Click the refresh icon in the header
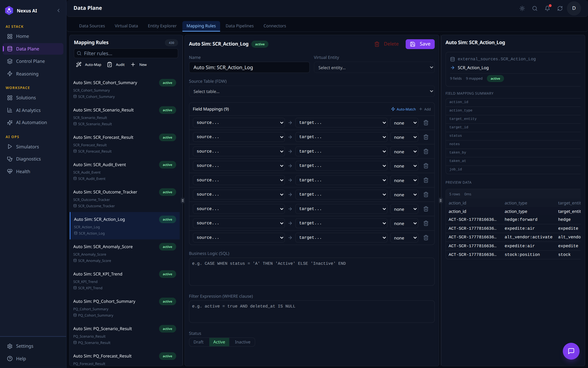The width and height of the screenshot is (588, 368). 560,8
